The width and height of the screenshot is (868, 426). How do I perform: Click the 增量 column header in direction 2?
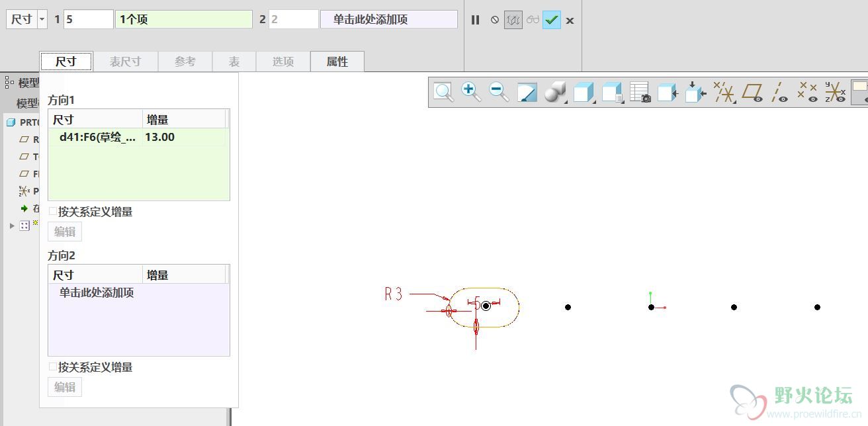(x=184, y=275)
